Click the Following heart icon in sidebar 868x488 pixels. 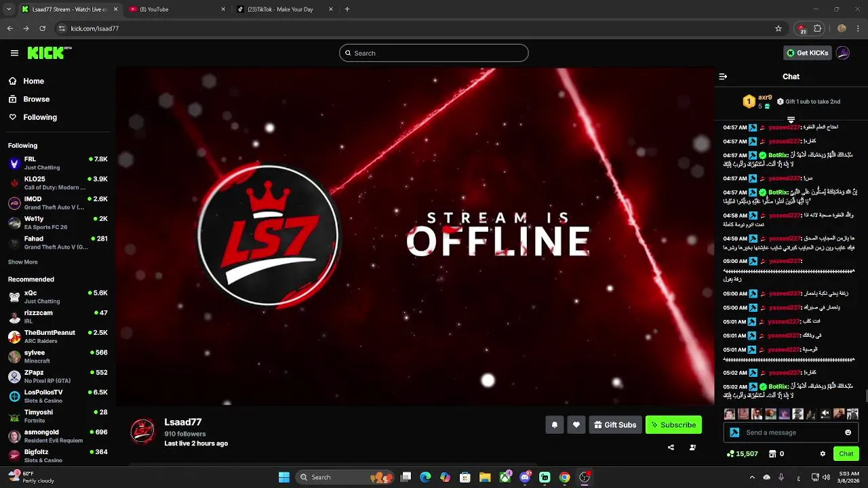click(12, 117)
